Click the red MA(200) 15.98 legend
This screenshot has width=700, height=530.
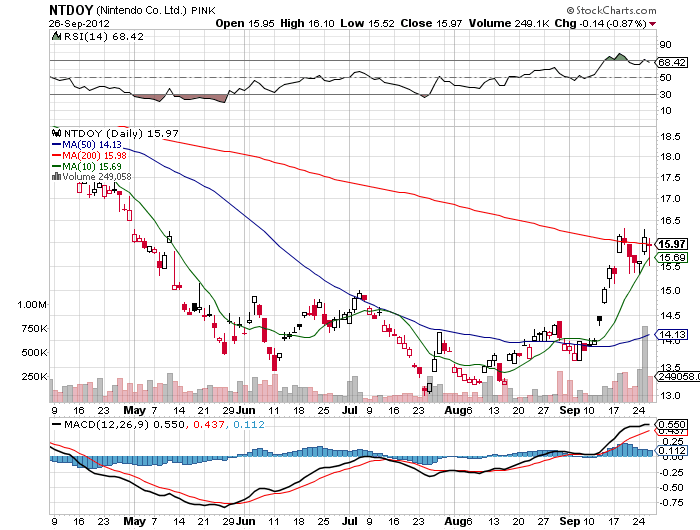point(89,155)
